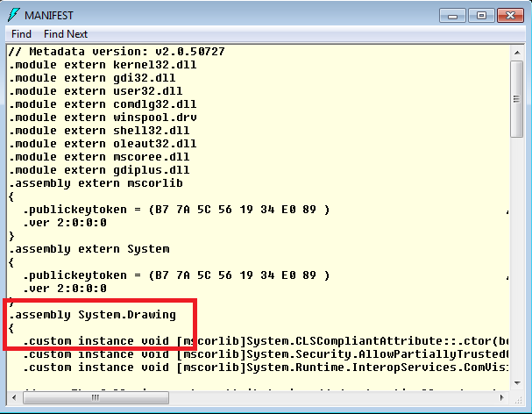Place cursor on mscoree.dll module line
The width and height of the screenshot is (532, 414).
pyautogui.click(x=99, y=157)
